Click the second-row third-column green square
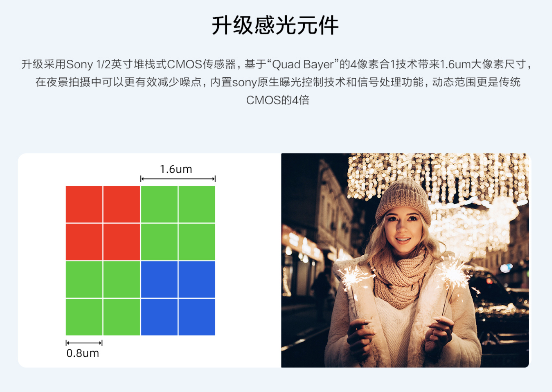Screen dimensions: 552x392 coord(159,242)
